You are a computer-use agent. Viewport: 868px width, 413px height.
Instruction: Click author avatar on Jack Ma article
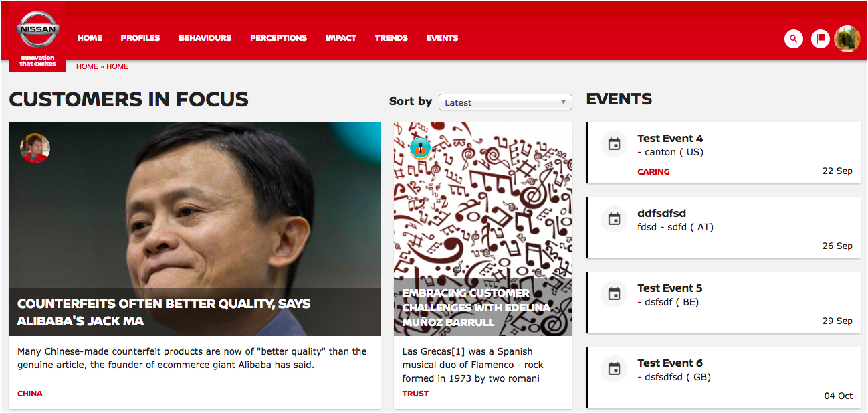(x=35, y=148)
